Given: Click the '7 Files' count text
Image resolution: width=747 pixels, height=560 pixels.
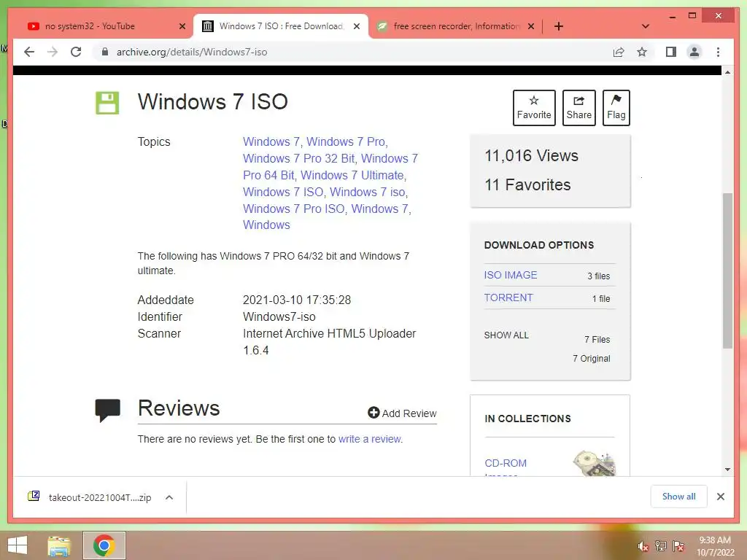Looking at the screenshot, I should (597, 340).
